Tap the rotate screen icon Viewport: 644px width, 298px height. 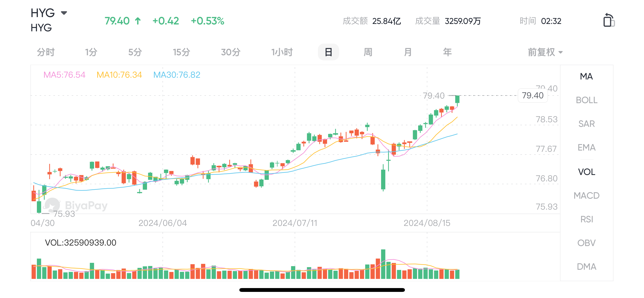click(x=609, y=20)
